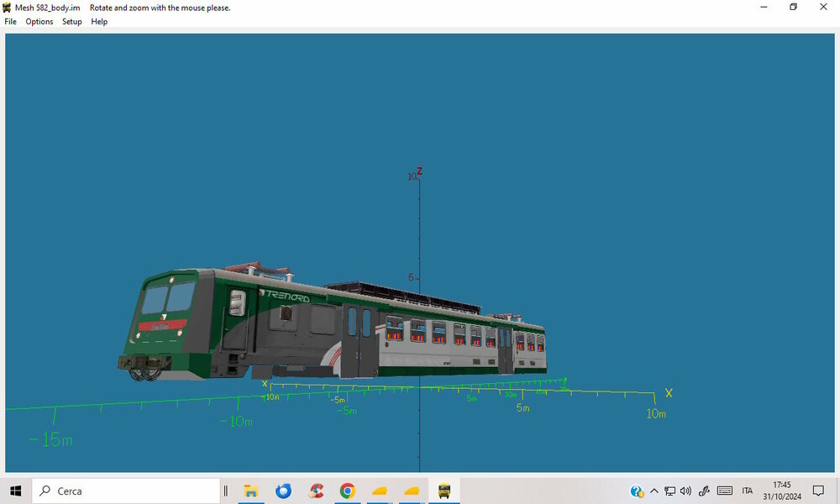Click the Z axis label

pyautogui.click(x=419, y=171)
